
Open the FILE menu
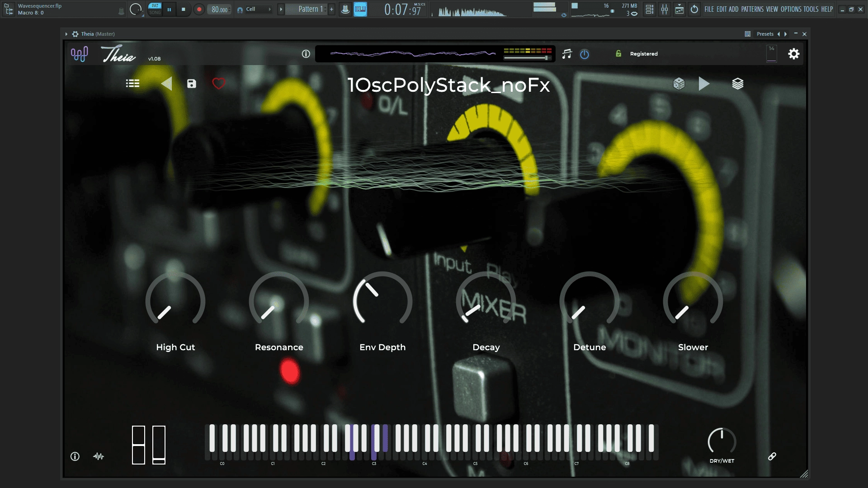(x=709, y=9)
